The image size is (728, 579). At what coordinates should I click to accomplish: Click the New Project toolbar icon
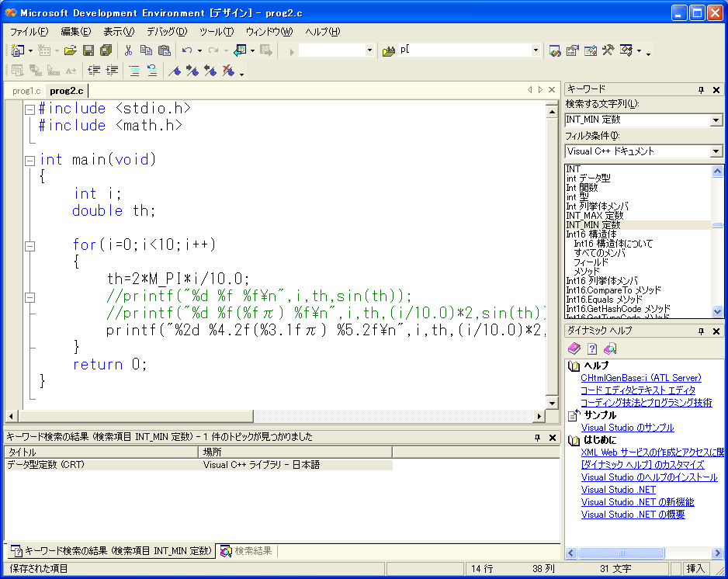[x=18, y=50]
